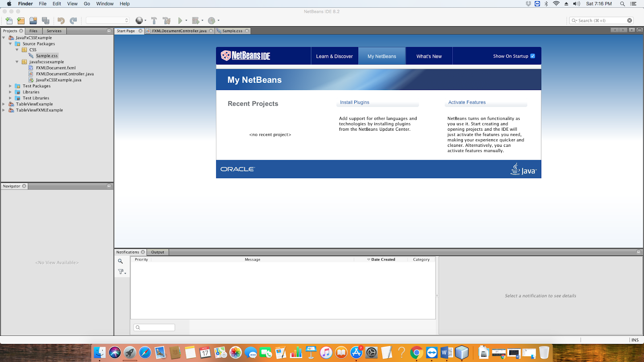The width and height of the screenshot is (644, 362).
Task: Click the Notifications filter search field
Action: click(154, 327)
